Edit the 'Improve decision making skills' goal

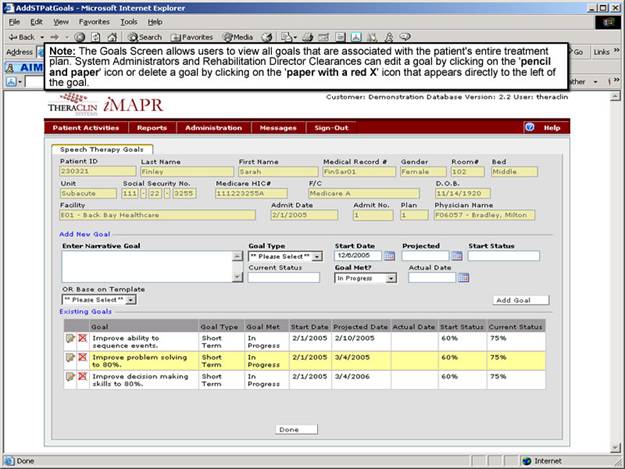tap(69, 376)
